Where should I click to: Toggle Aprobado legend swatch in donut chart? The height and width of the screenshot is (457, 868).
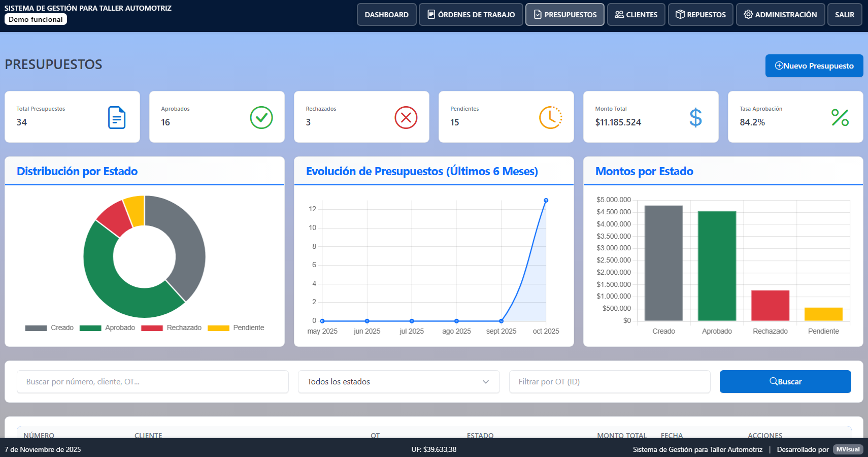[90, 328]
